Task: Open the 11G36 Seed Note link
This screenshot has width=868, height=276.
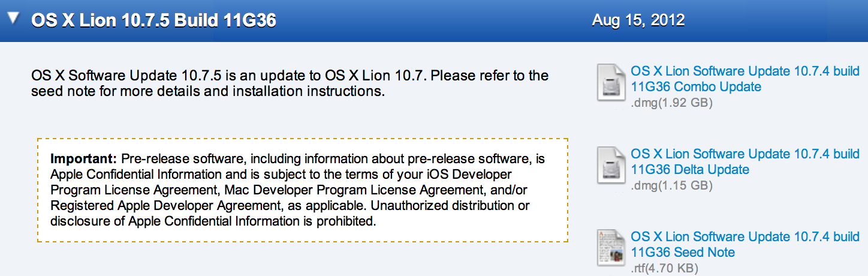Action: tap(745, 244)
